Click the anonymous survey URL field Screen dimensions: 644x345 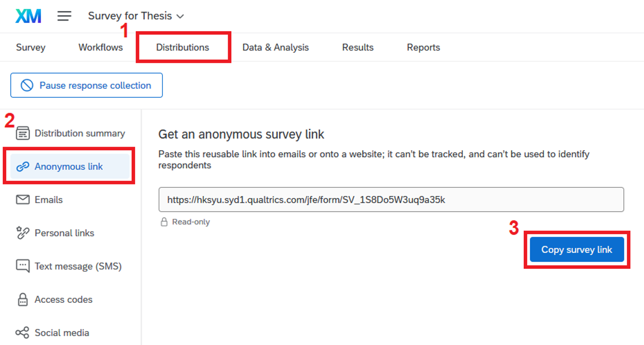391,200
